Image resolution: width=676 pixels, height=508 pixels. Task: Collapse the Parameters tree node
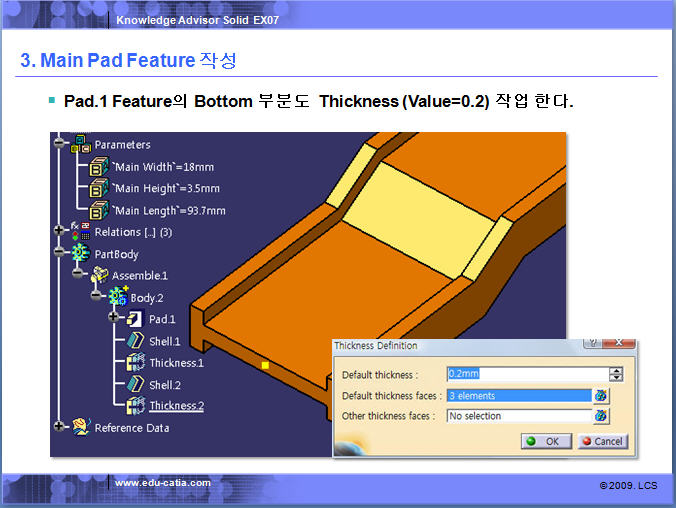(59, 143)
